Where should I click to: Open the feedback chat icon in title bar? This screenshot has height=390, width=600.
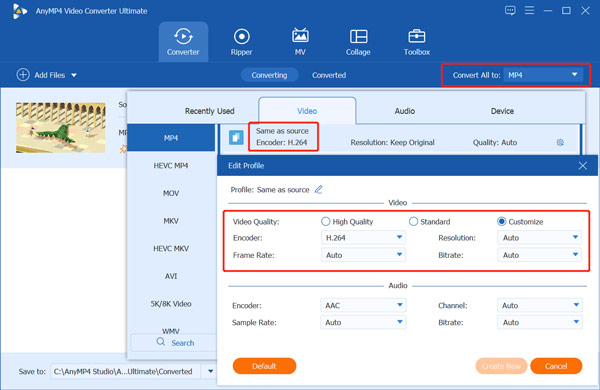(x=510, y=10)
